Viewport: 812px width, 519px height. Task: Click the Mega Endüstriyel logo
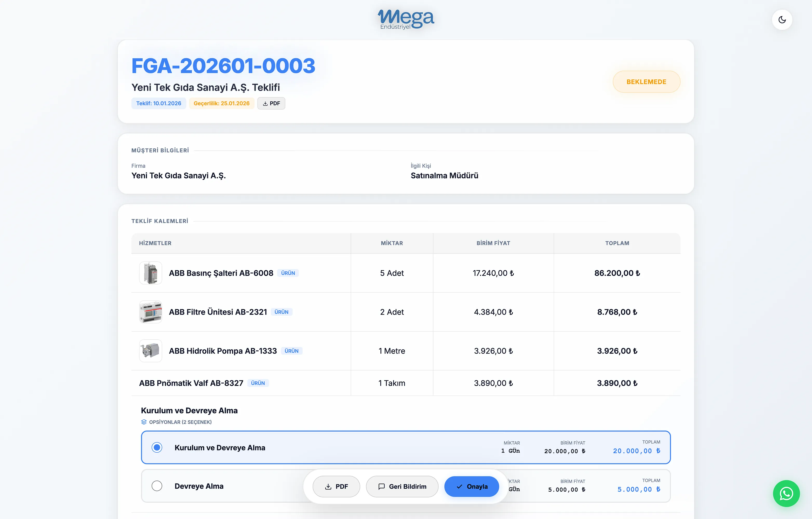[x=406, y=19]
